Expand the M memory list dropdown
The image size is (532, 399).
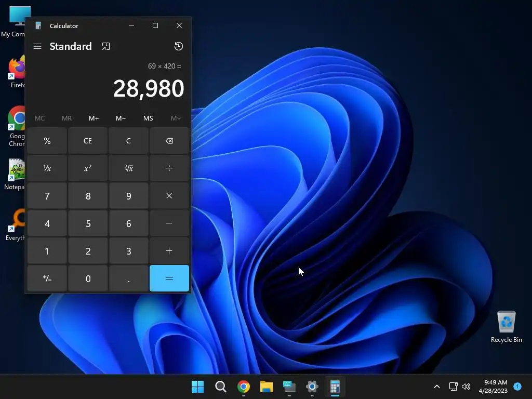pos(176,118)
